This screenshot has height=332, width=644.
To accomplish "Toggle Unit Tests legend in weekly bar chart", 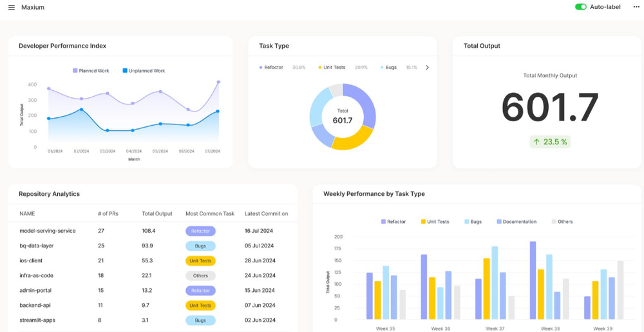I will click(435, 222).
